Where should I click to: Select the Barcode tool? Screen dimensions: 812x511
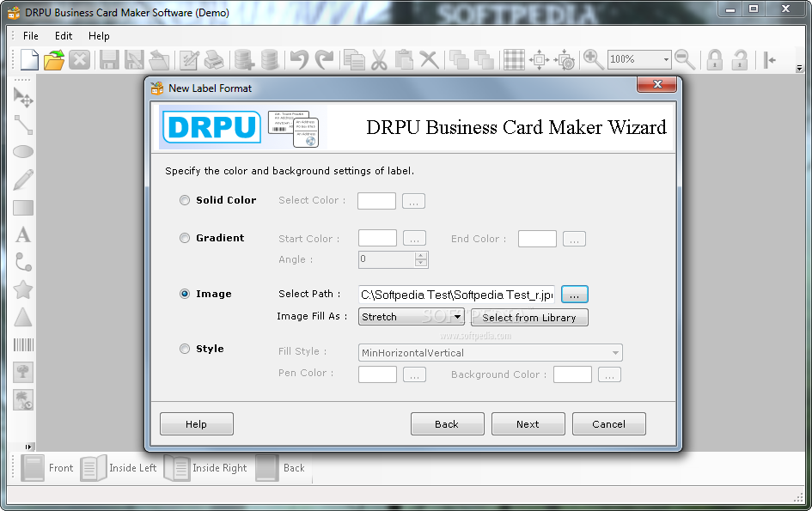23,344
